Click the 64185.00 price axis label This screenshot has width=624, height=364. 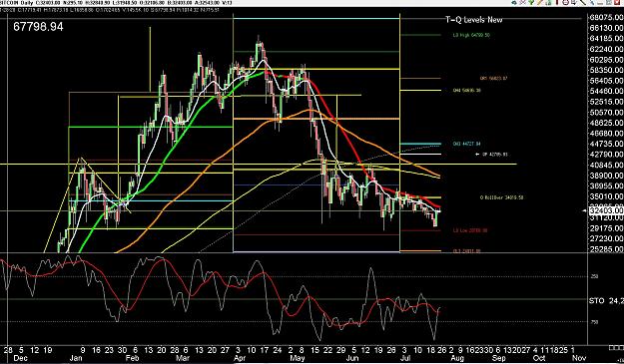[606, 39]
